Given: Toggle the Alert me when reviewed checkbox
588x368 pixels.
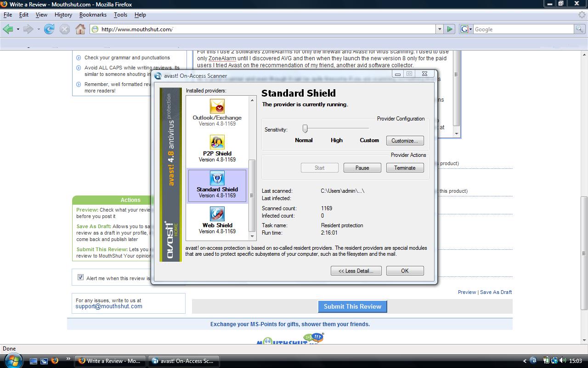Looking at the screenshot, I should (x=80, y=277).
